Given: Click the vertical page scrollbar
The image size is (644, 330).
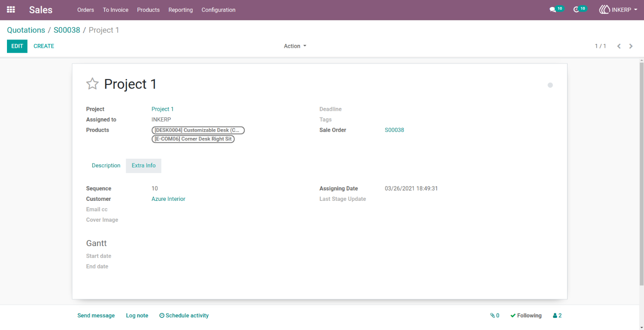Looking at the screenshot, I should coord(641,174).
